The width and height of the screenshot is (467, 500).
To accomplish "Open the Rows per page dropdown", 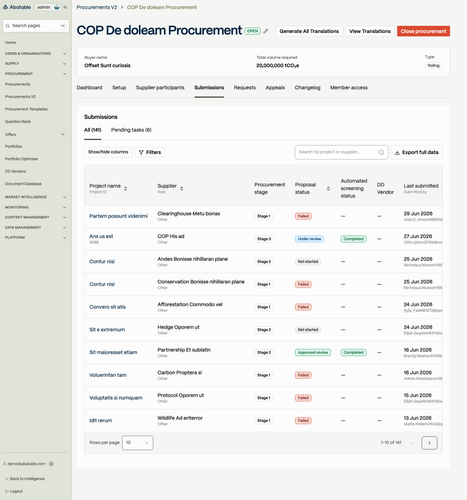I will click(x=137, y=443).
